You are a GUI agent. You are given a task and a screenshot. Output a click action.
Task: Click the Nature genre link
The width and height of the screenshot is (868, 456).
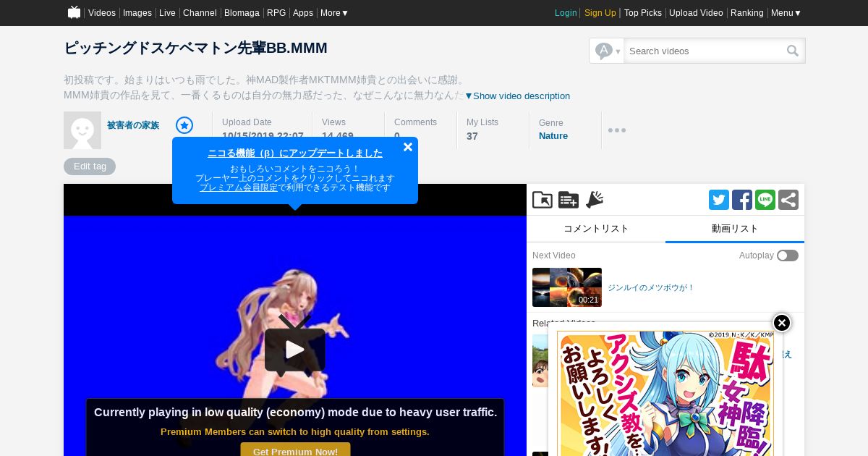[553, 136]
